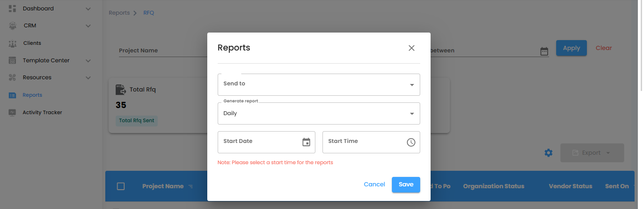Click the CRM sidebar icon

[13, 25]
